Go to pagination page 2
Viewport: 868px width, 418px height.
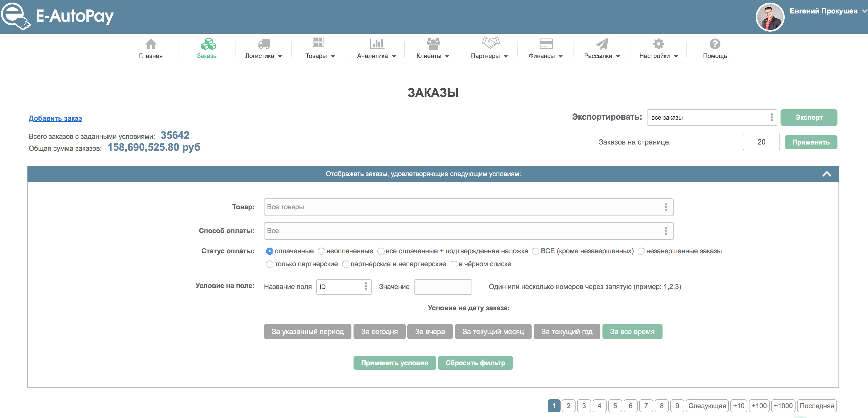coord(569,406)
